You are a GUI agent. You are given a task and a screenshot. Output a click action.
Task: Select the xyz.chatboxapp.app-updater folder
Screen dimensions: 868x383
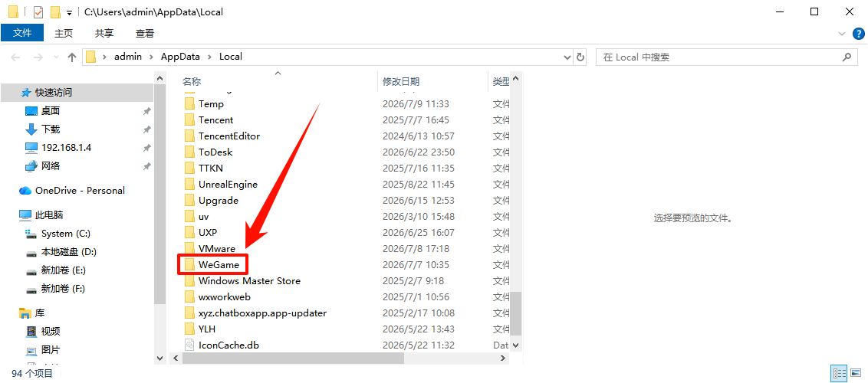tap(262, 313)
